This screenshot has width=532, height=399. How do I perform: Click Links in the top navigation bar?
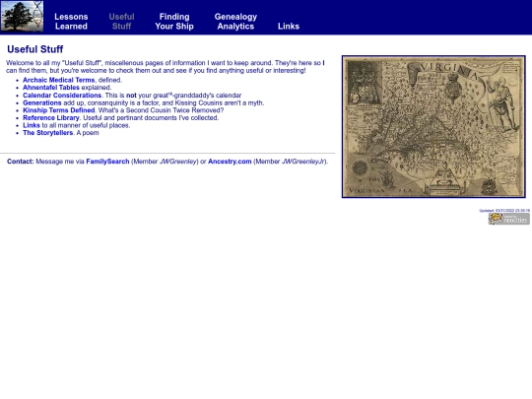tap(289, 27)
